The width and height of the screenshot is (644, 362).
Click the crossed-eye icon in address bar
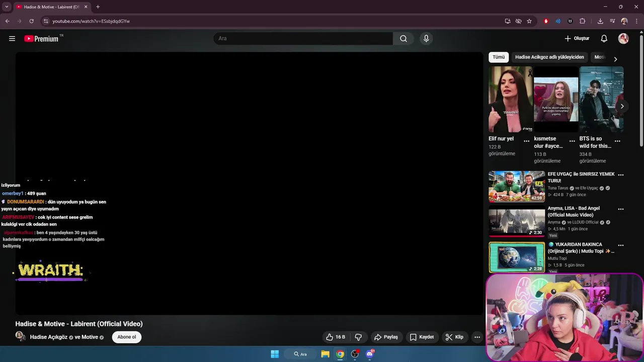point(518,21)
